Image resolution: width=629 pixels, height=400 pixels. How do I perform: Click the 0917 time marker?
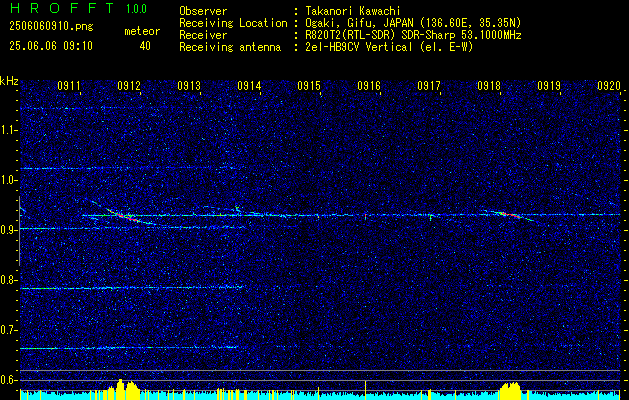tap(429, 85)
